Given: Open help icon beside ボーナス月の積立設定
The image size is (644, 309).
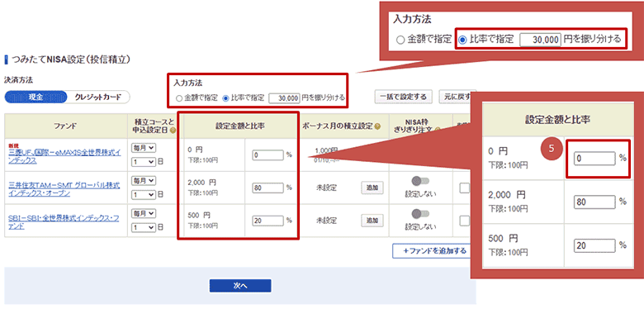Looking at the screenshot, I should (377, 126).
